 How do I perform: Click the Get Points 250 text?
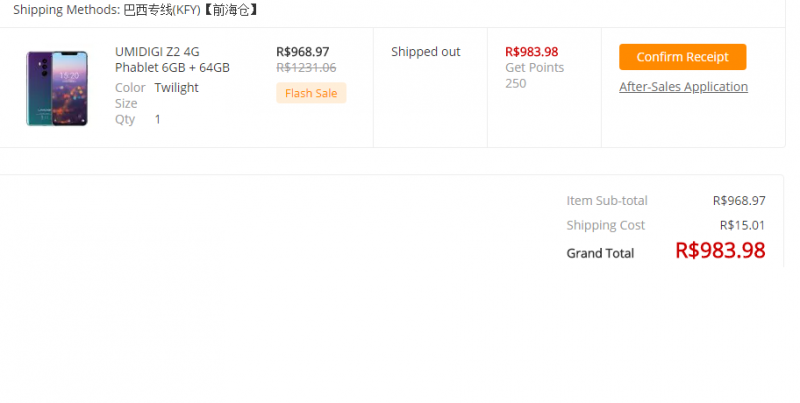pos(534,76)
